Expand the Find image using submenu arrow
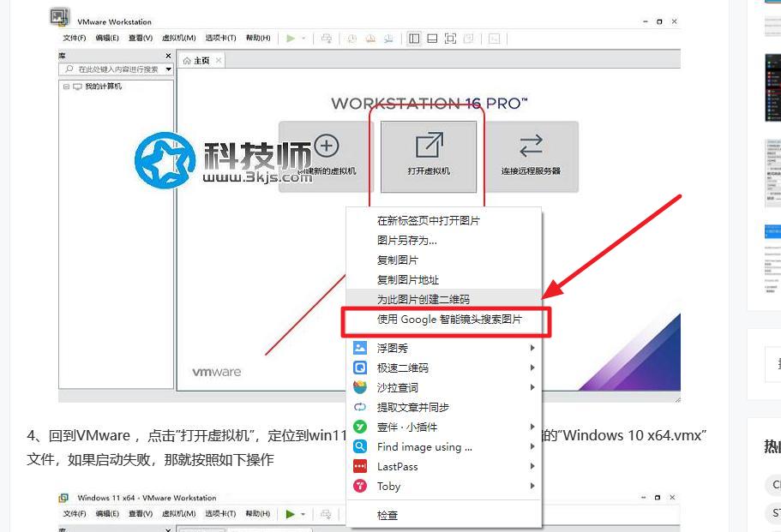 click(532, 446)
